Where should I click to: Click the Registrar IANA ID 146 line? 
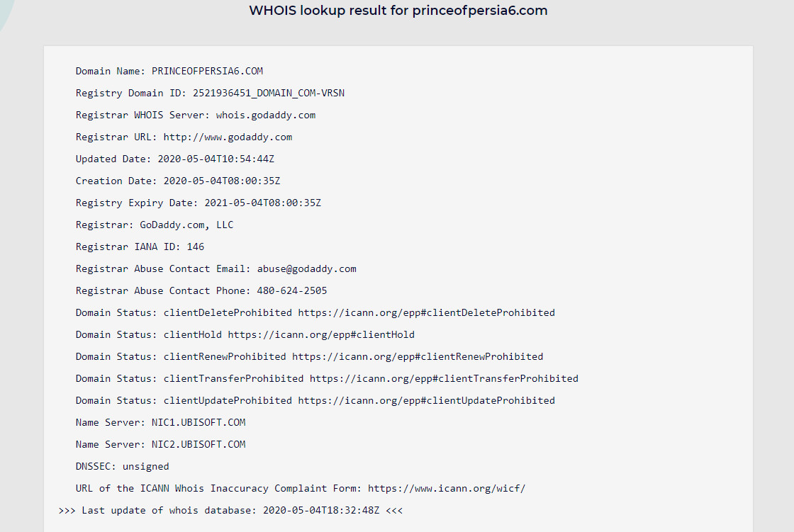point(140,247)
